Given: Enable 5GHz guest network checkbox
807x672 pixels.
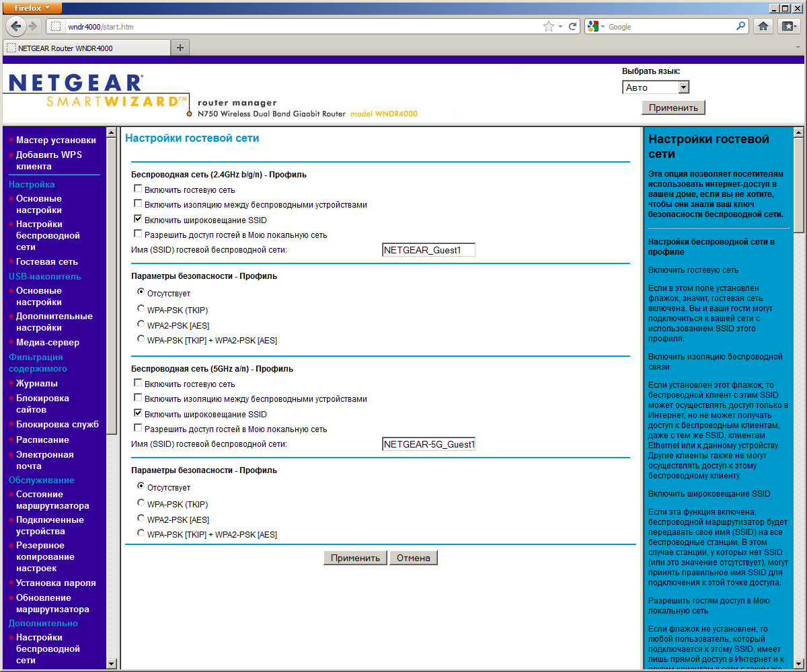Looking at the screenshot, I should 138,383.
